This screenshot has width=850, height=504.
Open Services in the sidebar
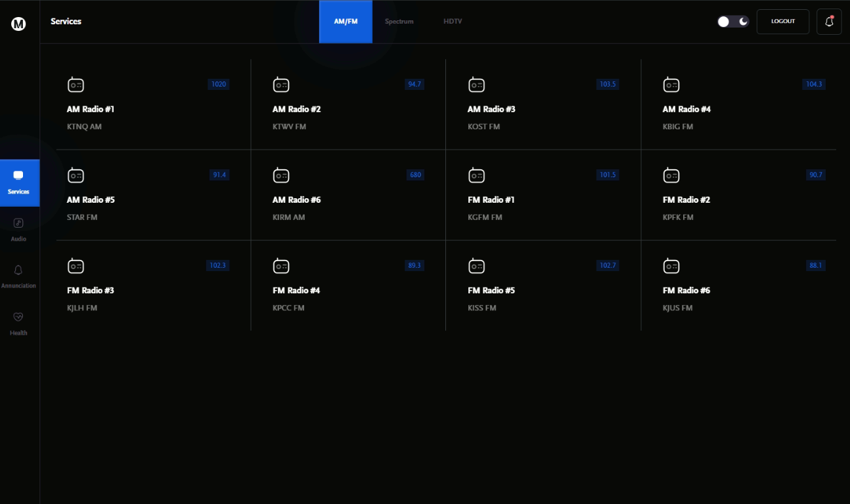(x=19, y=183)
